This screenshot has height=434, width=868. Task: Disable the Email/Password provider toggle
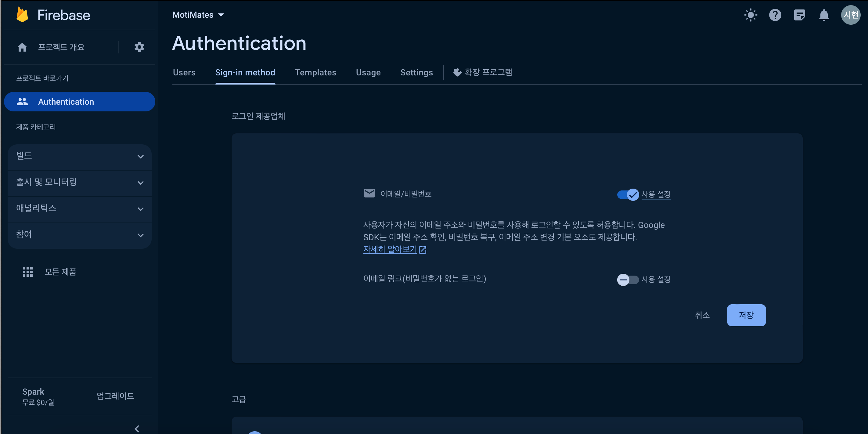[628, 194]
